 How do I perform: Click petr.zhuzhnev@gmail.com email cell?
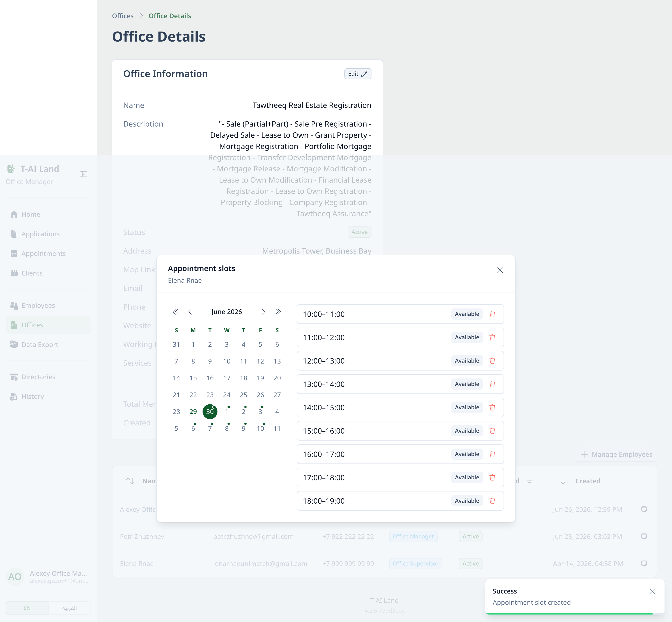pyautogui.click(x=253, y=537)
